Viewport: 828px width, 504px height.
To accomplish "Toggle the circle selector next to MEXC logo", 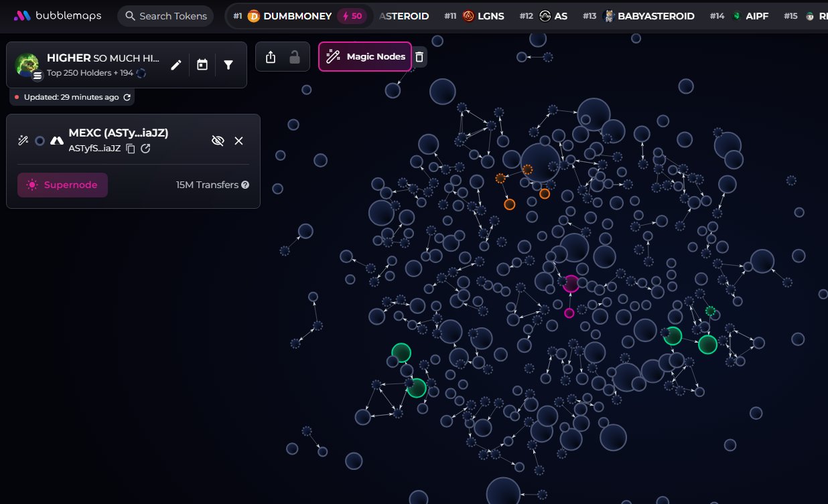I will [x=40, y=141].
